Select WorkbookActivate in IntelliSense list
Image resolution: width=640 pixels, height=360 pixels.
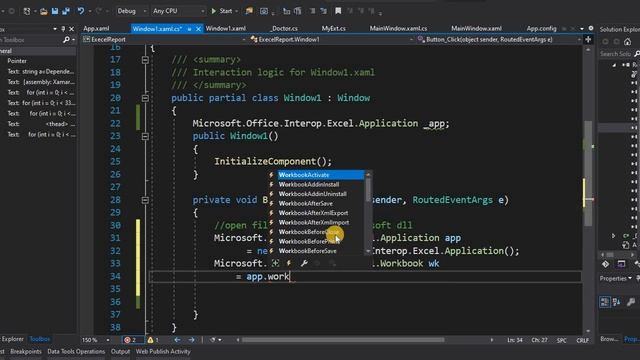click(x=320, y=175)
